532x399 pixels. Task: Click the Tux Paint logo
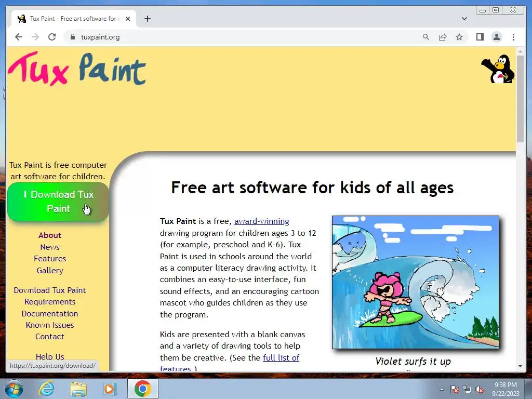point(77,69)
